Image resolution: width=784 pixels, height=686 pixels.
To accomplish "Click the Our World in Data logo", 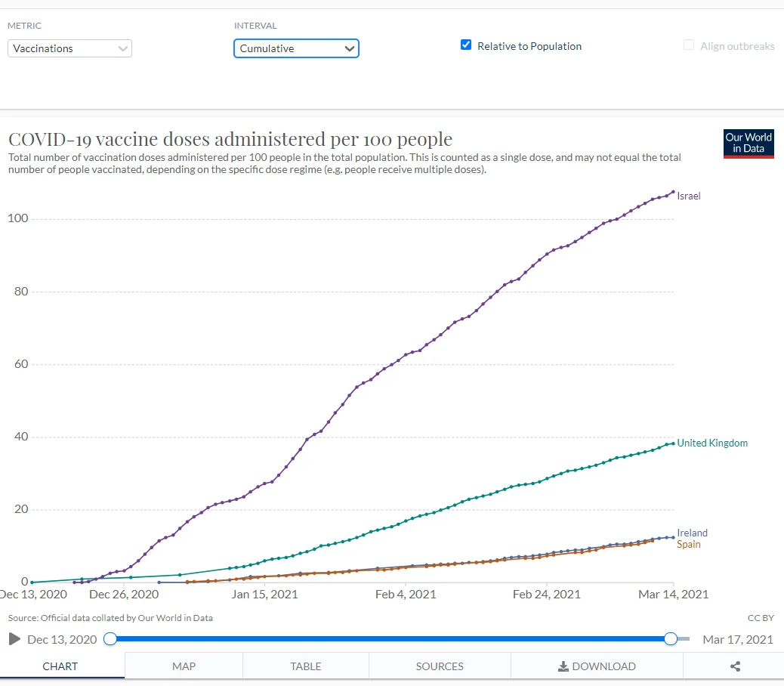I will [748, 143].
